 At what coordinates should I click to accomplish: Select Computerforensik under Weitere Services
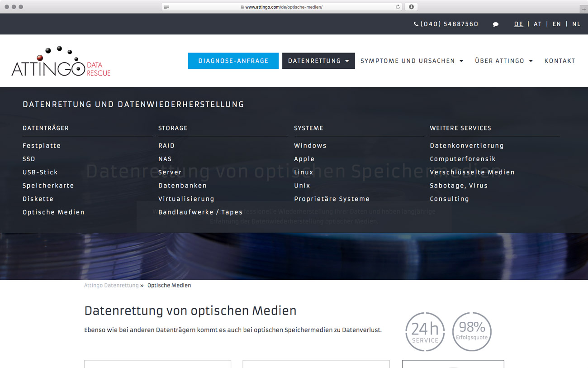[462, 159]
